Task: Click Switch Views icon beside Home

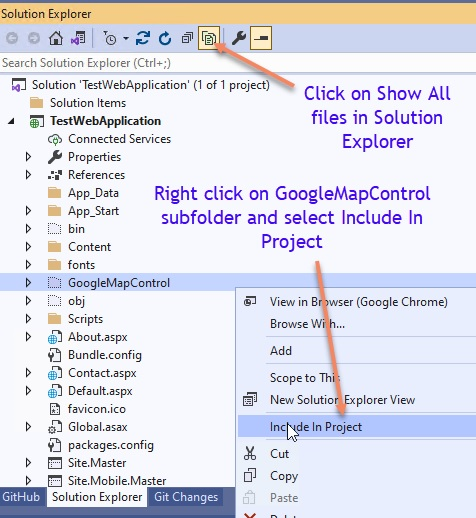Action: tap(78, 38)
